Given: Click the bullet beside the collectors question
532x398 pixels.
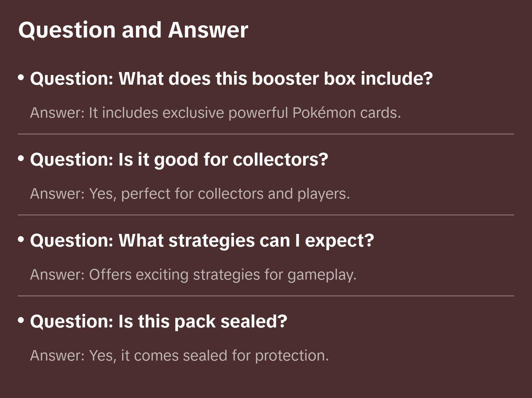Looking at the screenshot, I should (x=21, y=159).
